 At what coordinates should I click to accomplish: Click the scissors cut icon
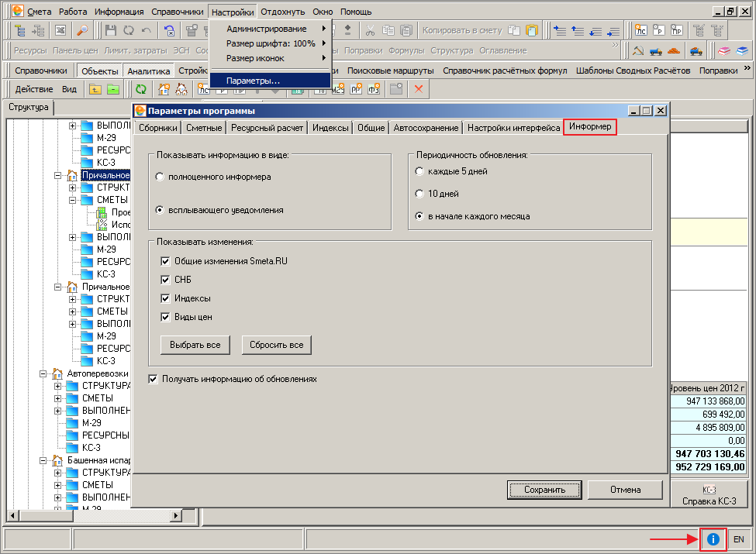370,30
